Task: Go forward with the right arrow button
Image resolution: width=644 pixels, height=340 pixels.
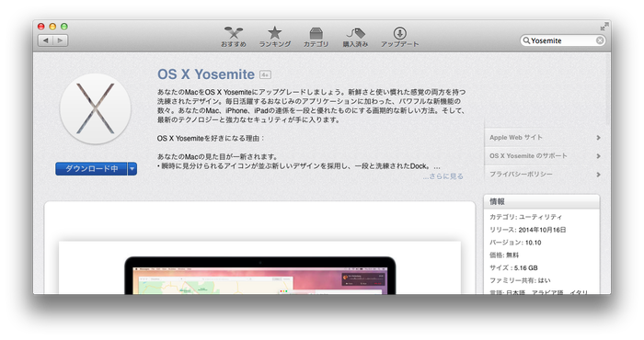Action: click(61, 40)
